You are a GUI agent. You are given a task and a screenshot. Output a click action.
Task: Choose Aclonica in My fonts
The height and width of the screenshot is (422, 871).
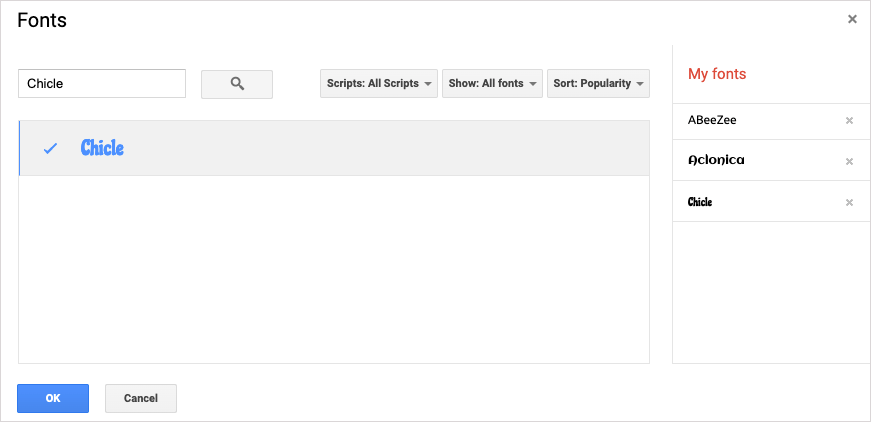point(716,160)
